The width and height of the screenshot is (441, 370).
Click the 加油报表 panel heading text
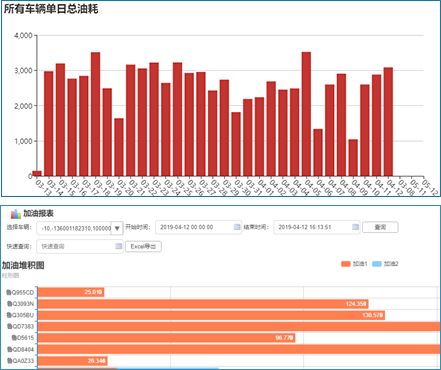(38, 213)
